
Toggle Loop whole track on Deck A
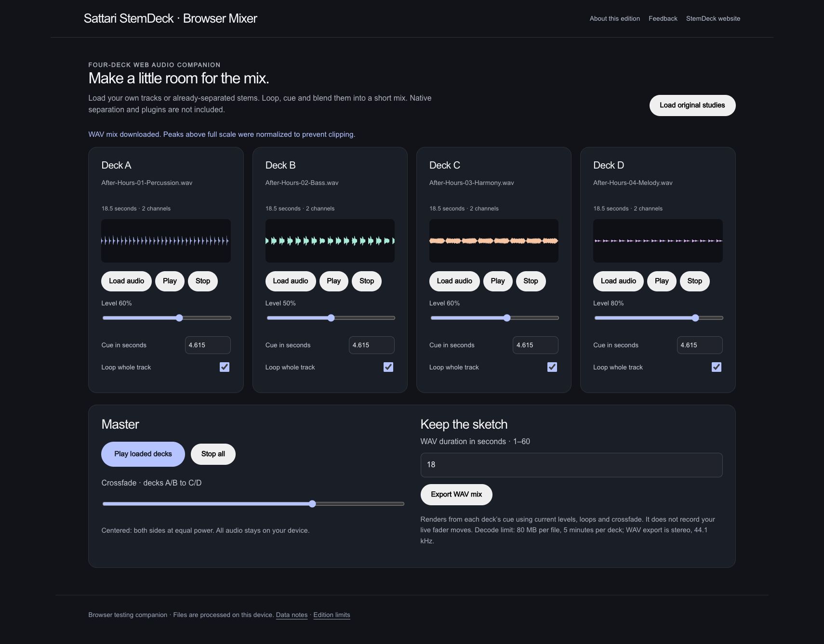(225, 367)
